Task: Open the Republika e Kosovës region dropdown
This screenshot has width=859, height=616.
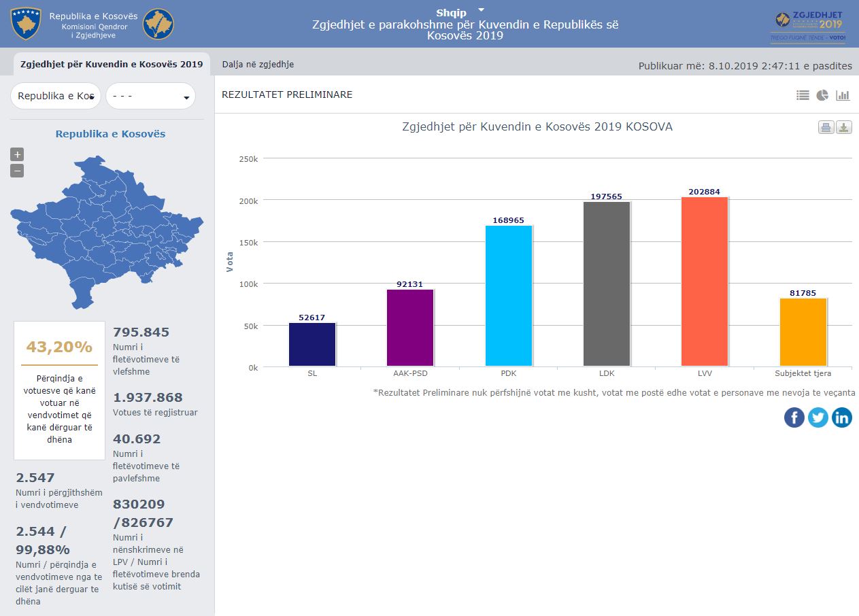Action: click(56, 97)
